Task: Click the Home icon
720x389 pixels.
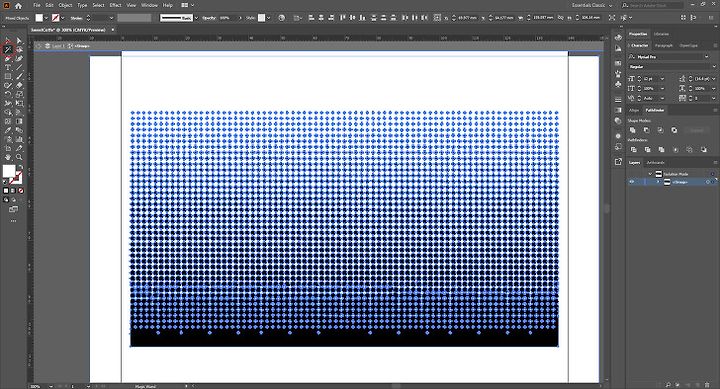Action: click(18, 6)
